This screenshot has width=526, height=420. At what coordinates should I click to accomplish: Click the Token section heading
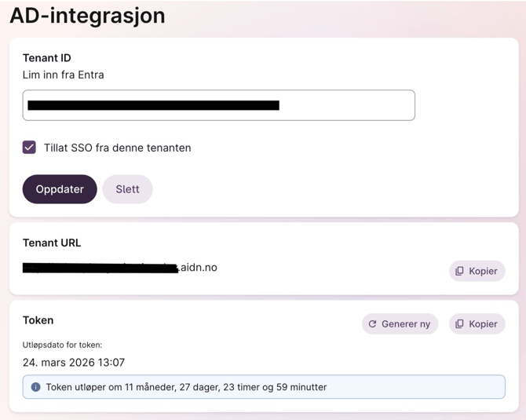click(38, 320)
